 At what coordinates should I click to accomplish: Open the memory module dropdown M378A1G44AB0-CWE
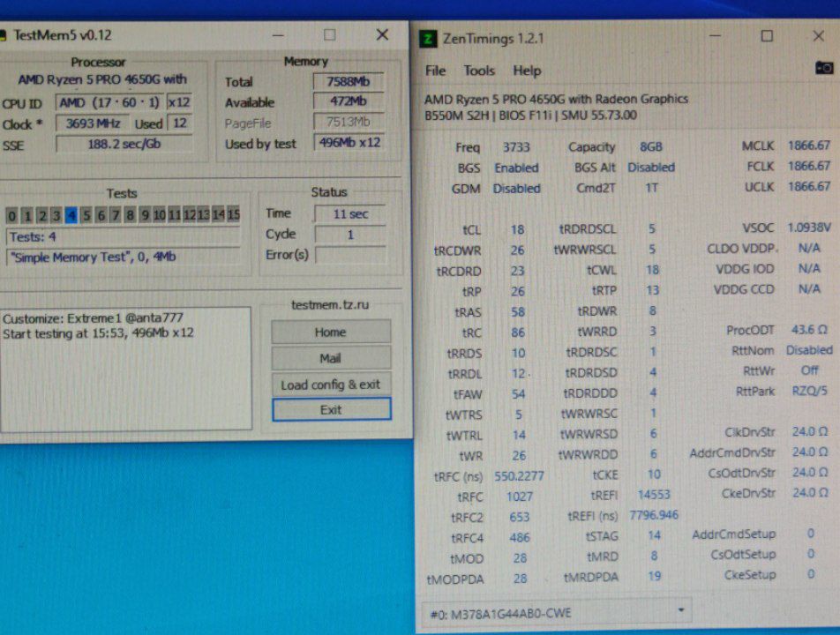(556, 613)
